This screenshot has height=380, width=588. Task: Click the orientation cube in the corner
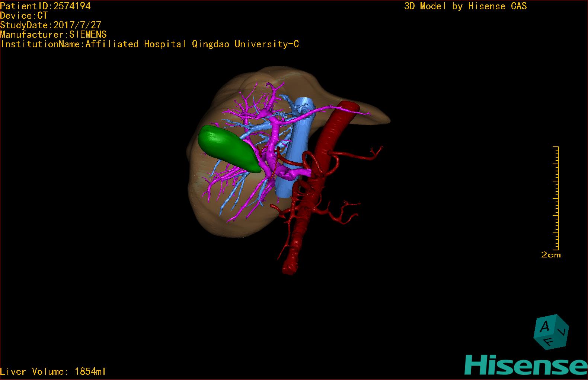(x=551, y=332)
